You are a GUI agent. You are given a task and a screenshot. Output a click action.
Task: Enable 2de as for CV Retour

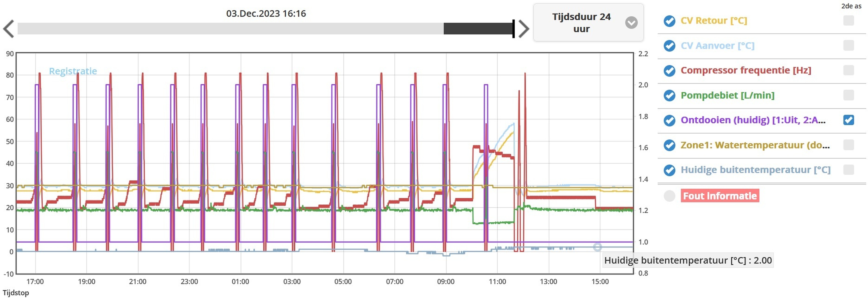tap(848, 21)
